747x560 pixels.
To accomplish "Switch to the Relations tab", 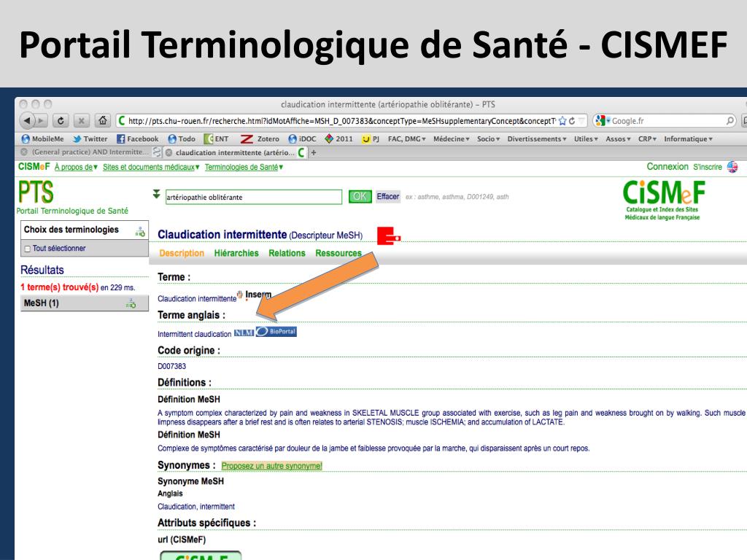I will [x=287, y=253].
